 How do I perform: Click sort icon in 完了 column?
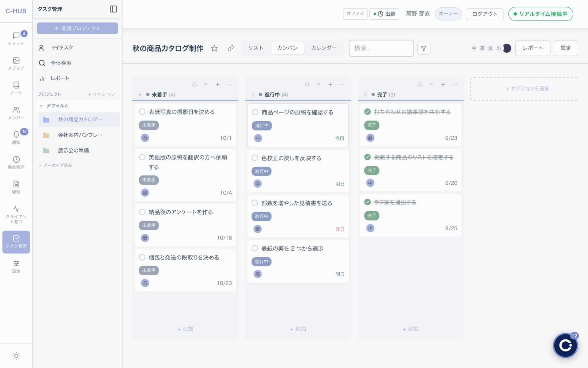[x=431, y=84]
